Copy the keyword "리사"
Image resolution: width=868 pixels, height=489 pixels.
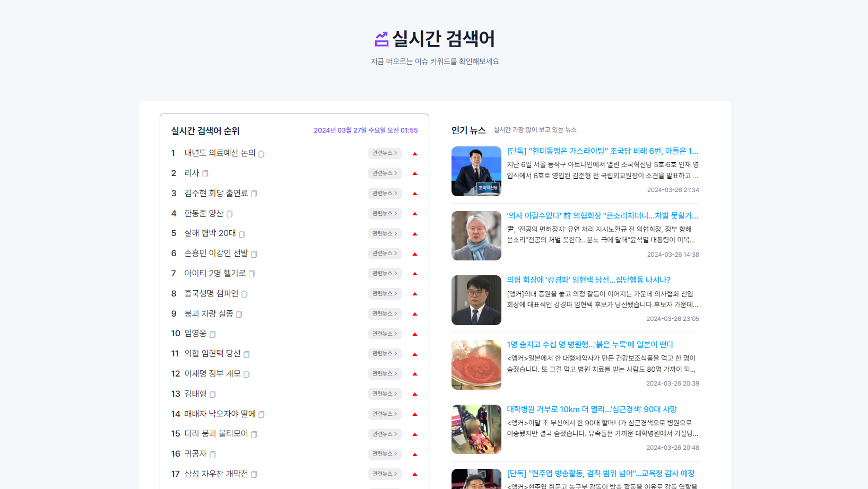[x=205, y=173]
